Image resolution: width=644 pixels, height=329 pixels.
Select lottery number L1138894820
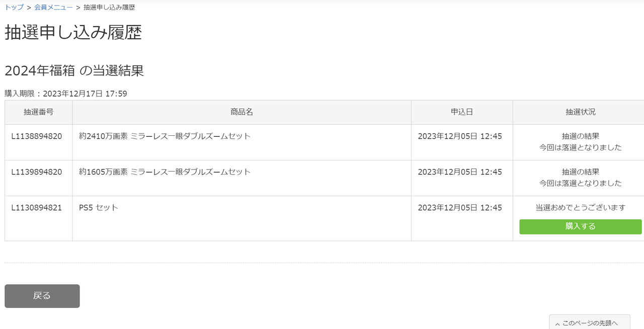37,136
